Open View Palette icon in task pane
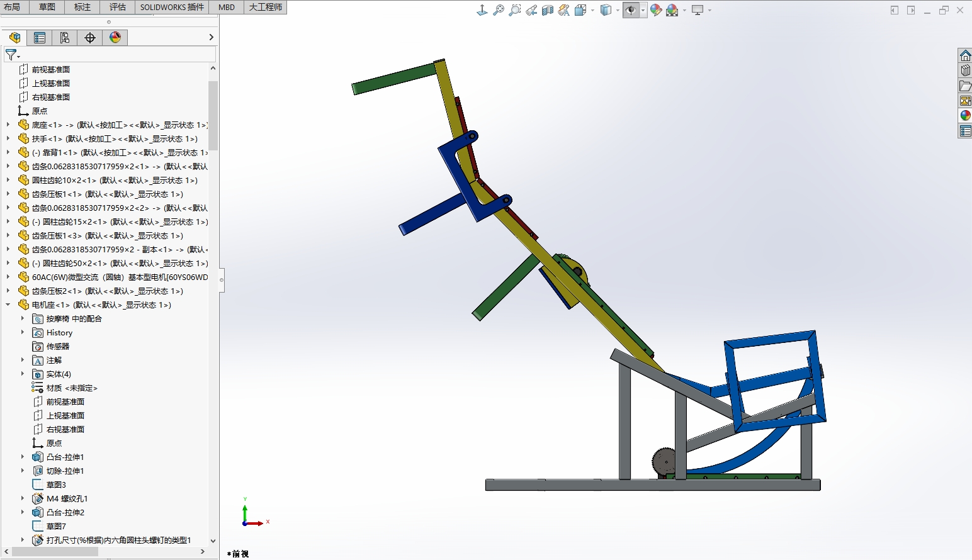Viewport: 972px width, 560px height. 965,101
